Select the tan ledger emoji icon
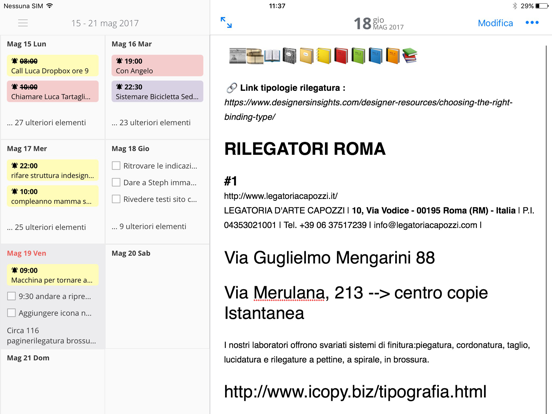The height and width of the screenshot is (414, 552). [307, 56]
